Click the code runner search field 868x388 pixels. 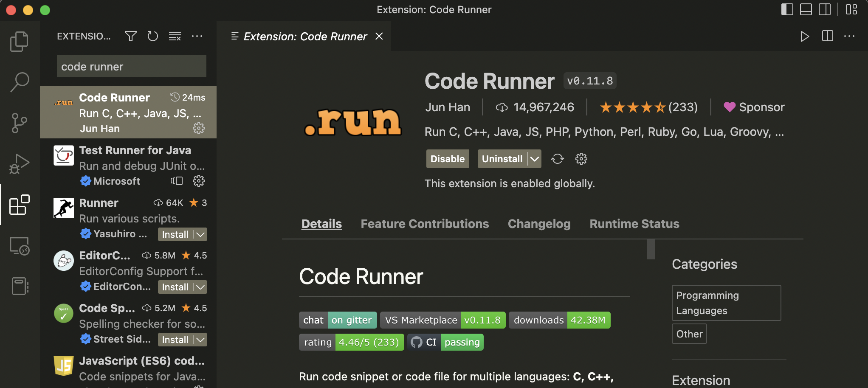tap(132, 67)
